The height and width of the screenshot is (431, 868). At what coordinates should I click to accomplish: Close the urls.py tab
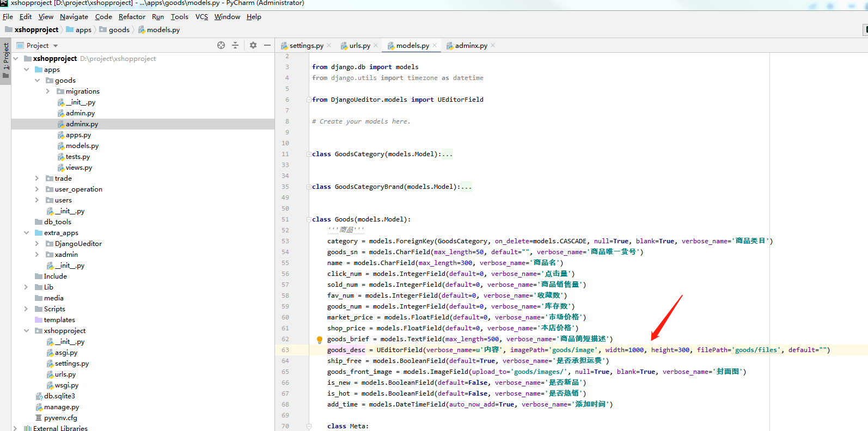376,45
